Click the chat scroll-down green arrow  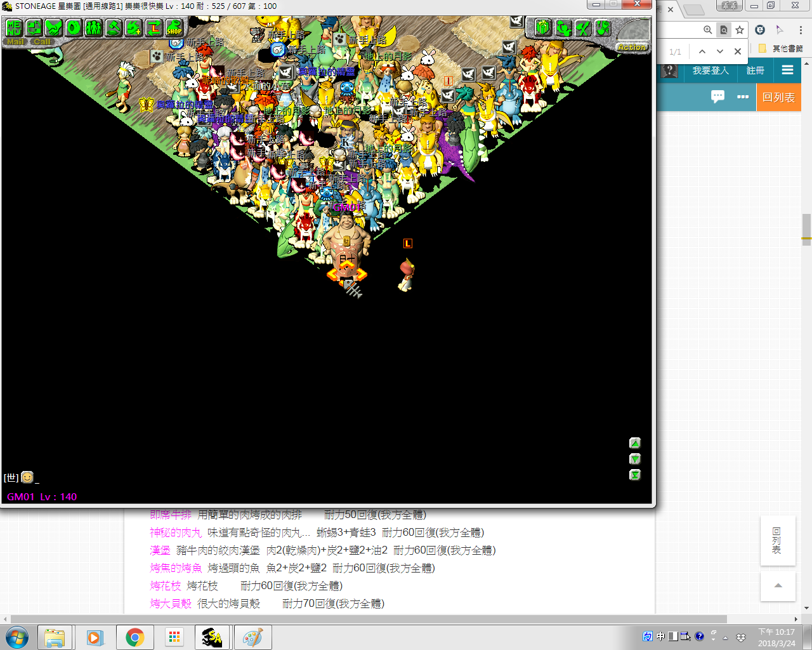[635, 459]
